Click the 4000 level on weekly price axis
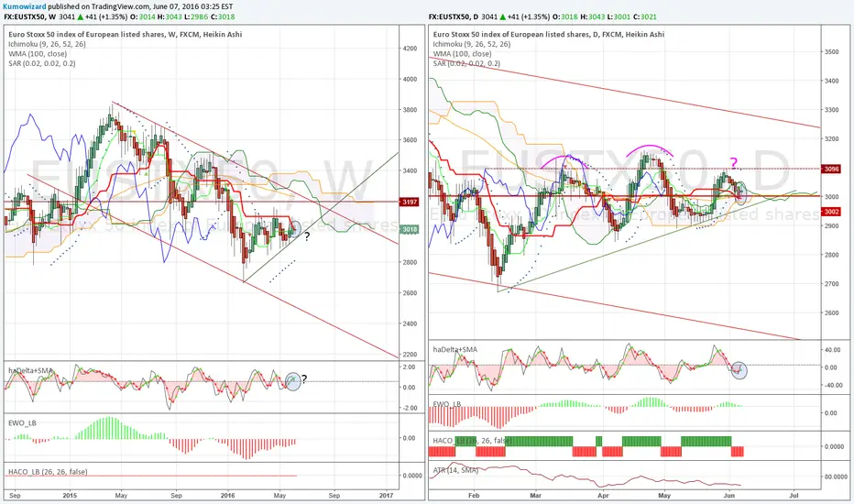Screen dimensions: 854x504 [x=410, y=79]
